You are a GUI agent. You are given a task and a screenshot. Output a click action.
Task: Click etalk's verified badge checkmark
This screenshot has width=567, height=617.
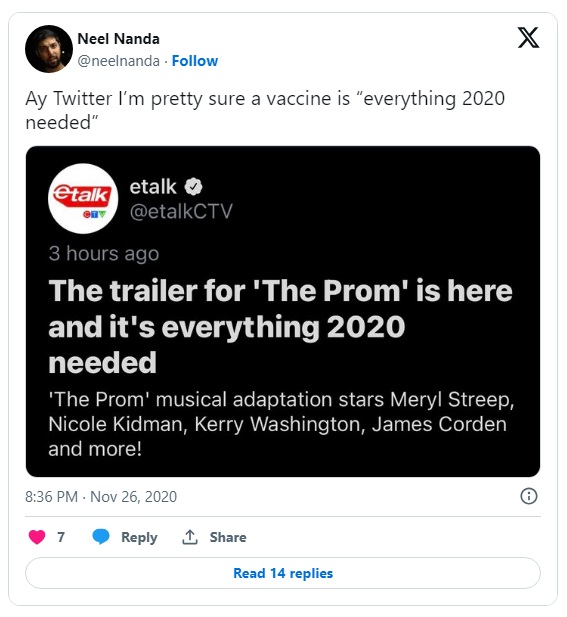[193, 187]
